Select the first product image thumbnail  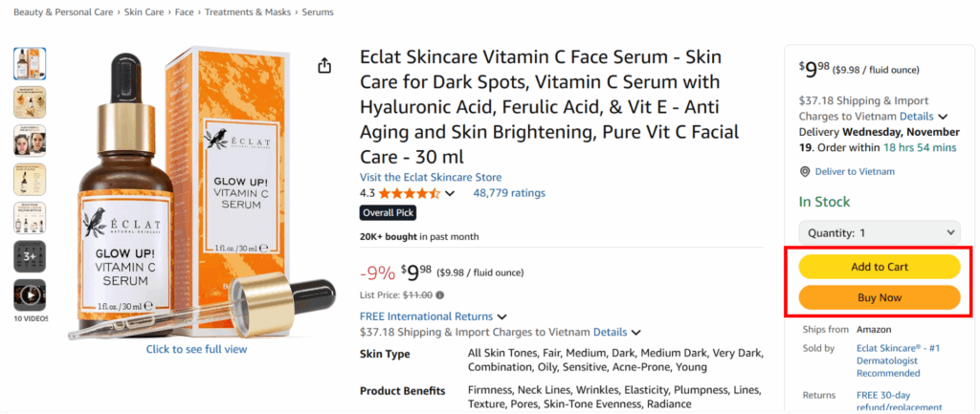coord(29,63)
